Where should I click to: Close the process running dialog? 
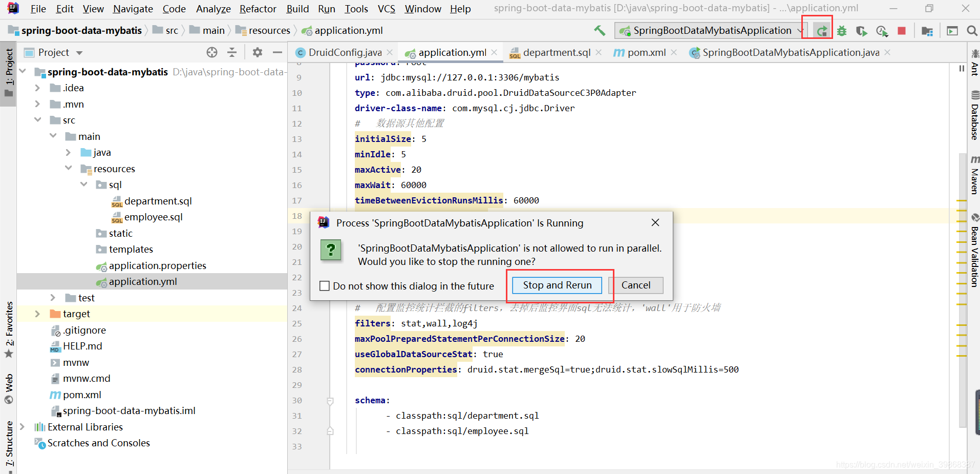655,222
